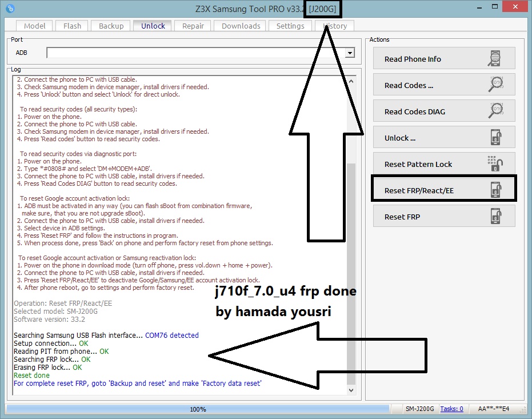Click the phone lock icon beside Reset FRP
Viewport: 532px width, 419px height.
point(496,216)
